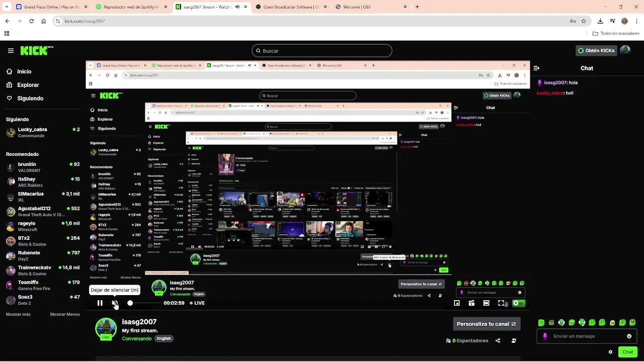
Task: Switch to Reproductor web de Spotify tab
Action: [131, 7]
